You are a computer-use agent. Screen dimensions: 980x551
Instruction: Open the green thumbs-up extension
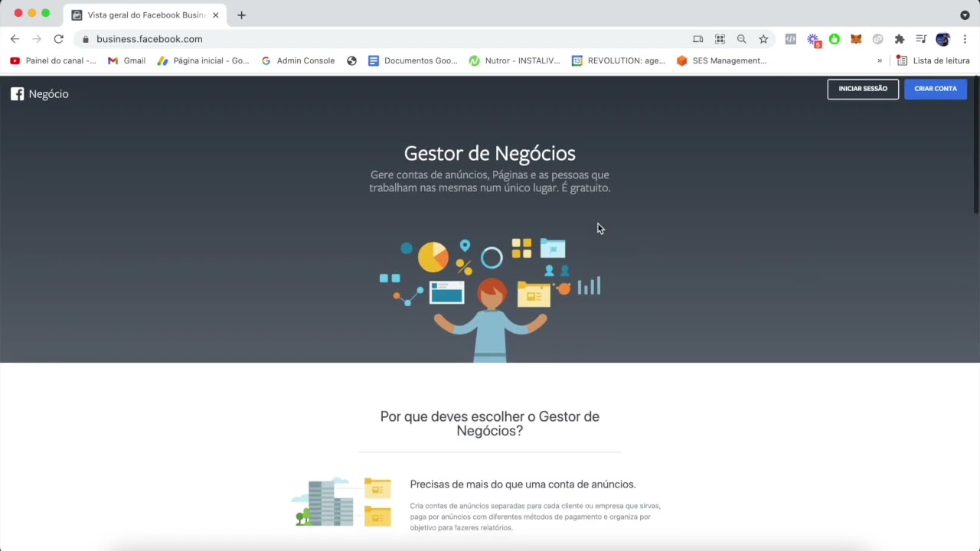click(x=835, y=39)
